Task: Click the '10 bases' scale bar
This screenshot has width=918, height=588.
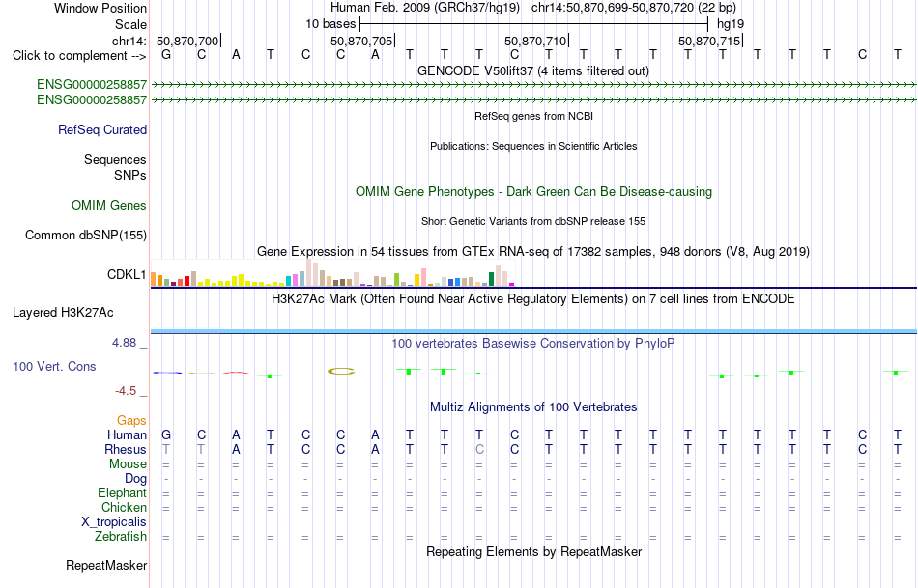Action: 534,24
